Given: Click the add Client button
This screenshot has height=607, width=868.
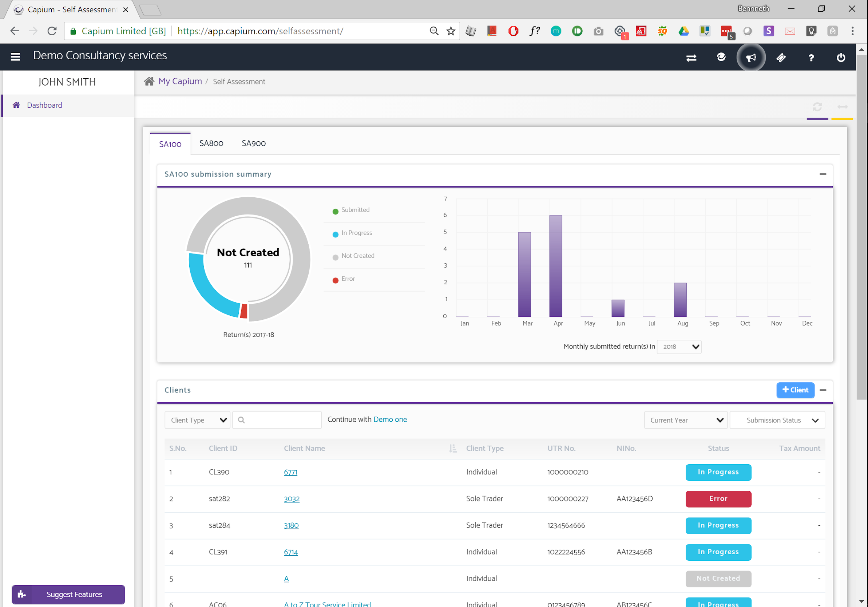Looking at the screenshot, I should click(x=795, y=390).
